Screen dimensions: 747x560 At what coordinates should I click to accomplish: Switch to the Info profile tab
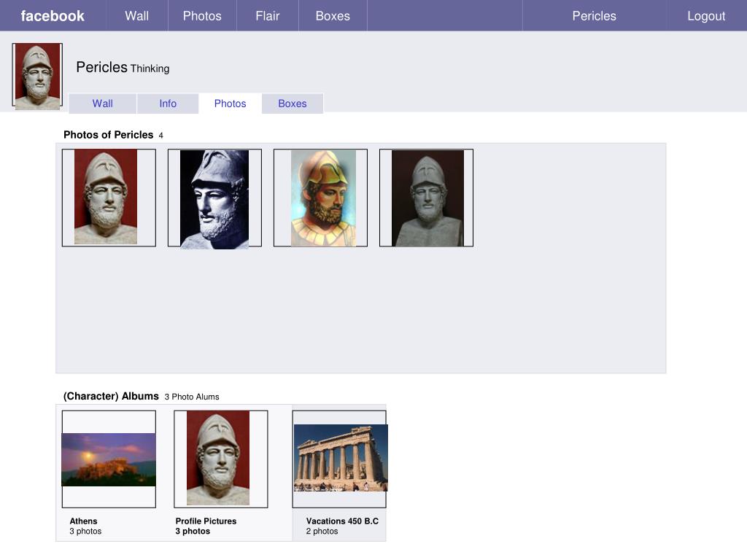[x=168, y=104]
